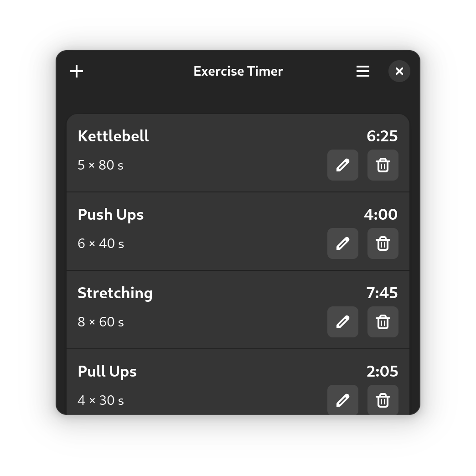Viewport: 476px width, 476px height.
Task: Delete the Kettlebell exercise
Action: (383, 165)
